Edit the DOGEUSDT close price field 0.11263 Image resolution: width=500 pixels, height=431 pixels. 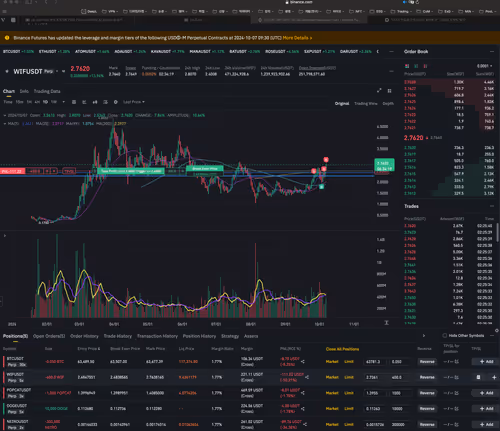375,409
